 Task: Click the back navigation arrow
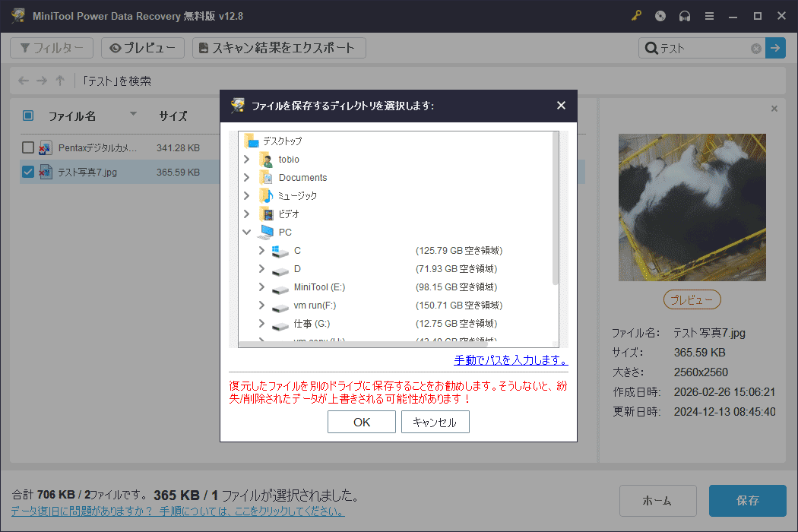pyautogui.click(x=24, y=81)
